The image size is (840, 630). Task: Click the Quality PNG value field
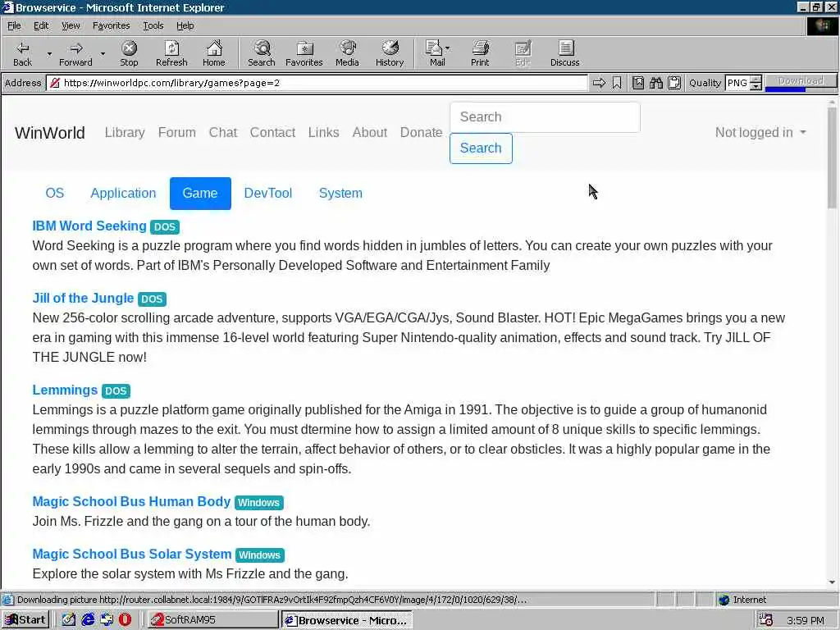(x=737, y=83)
